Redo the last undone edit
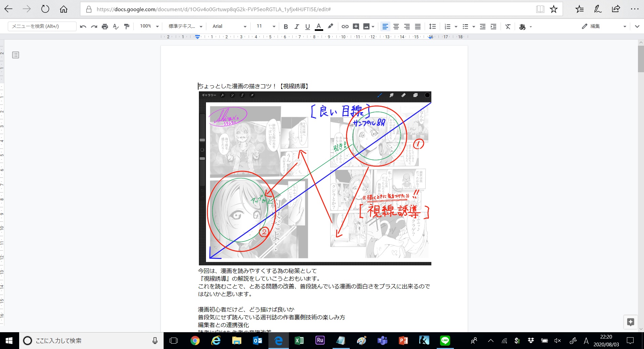644x349 pixels. 94,27
